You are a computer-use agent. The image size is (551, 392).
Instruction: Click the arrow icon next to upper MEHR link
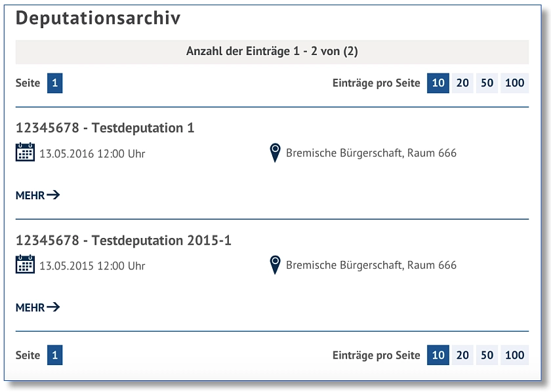[54, 195]
